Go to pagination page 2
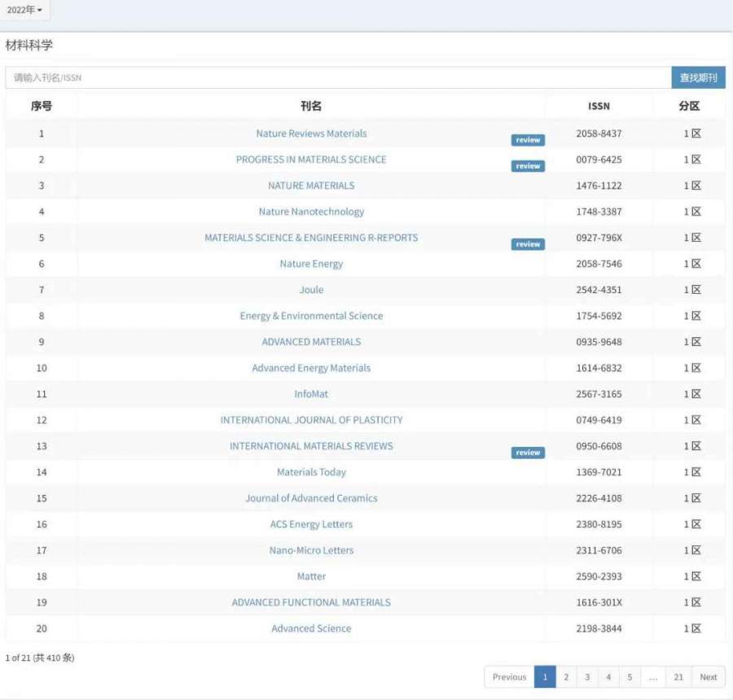Screen dimensions: 733x700 tap(566, 677)
